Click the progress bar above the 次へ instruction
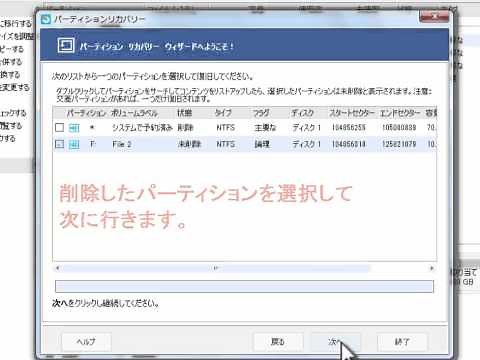 tap(244, 286)
